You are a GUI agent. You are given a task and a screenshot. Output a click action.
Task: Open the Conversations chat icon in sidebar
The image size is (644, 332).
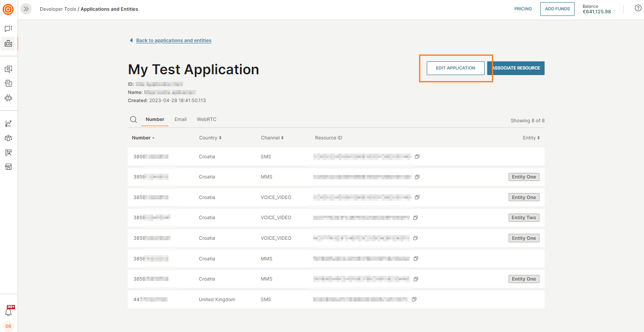(x=8, y=28)
